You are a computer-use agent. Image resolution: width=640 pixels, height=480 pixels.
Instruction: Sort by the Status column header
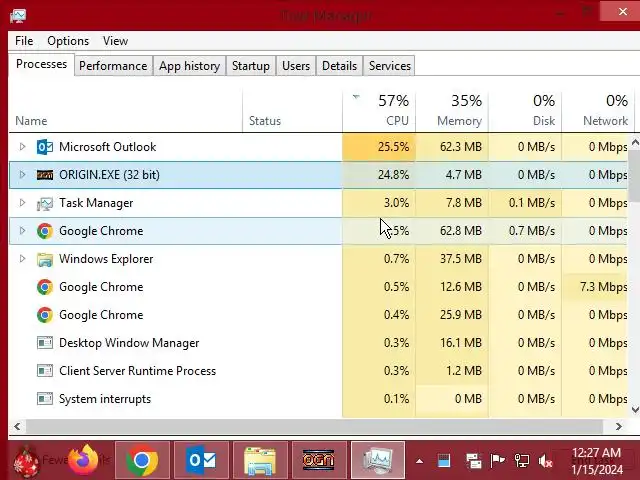click(x=292, y=111)
